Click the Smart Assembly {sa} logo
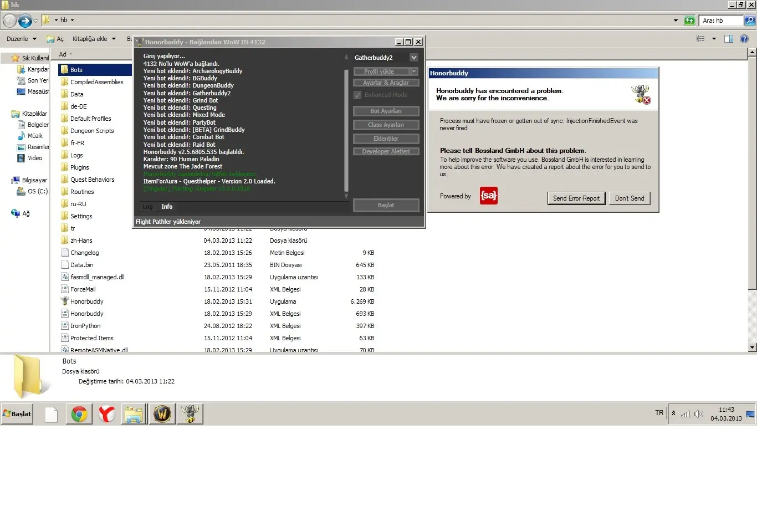 tap(489, 196)
